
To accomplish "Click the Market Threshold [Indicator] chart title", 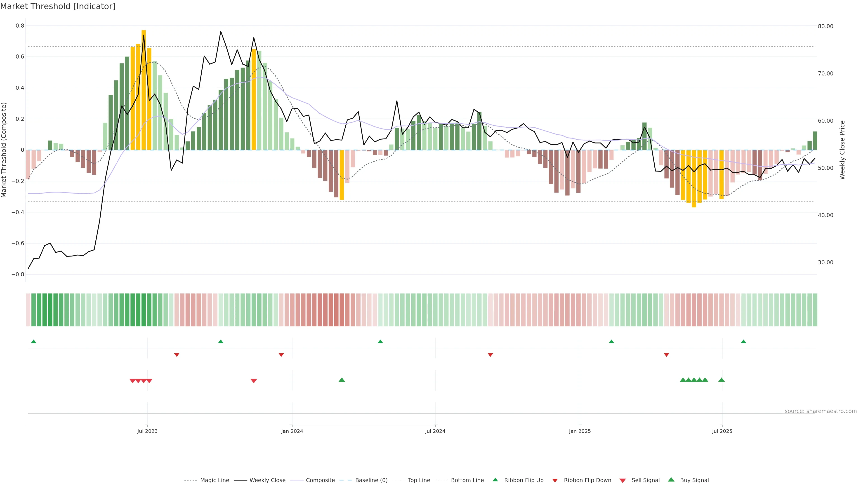I will click(58, 6).
